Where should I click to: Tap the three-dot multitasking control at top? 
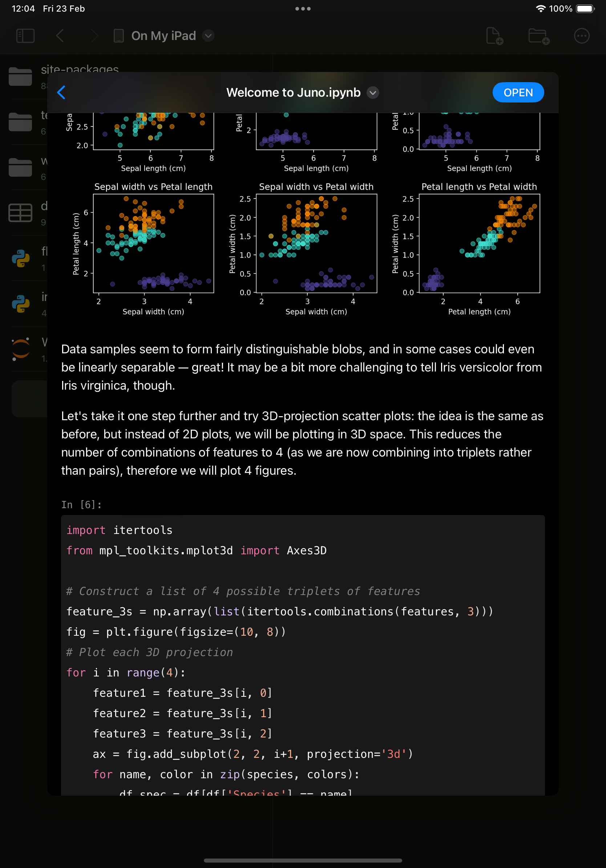pyautogui.click(x=303, y=9)
